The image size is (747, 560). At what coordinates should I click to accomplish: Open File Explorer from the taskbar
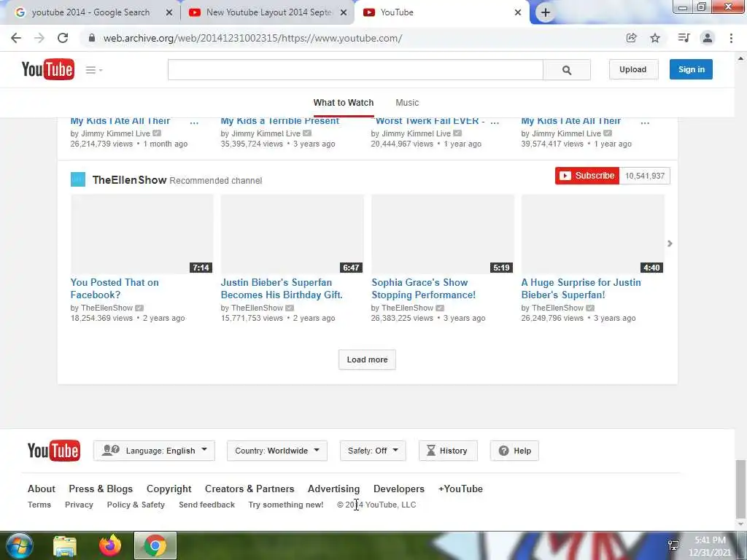65,545
